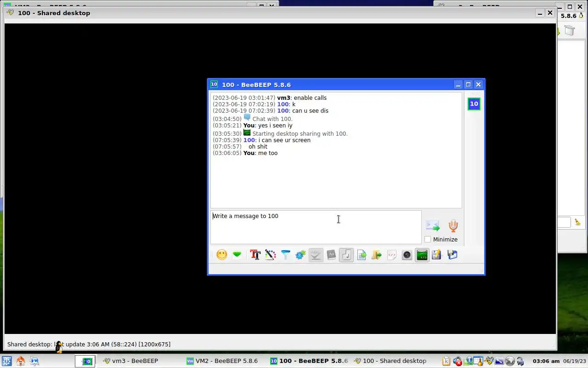Viewport: 588px width, 368px height.
Task: Click the save chat floppy with pencil icon
Action: pos(436,255)
